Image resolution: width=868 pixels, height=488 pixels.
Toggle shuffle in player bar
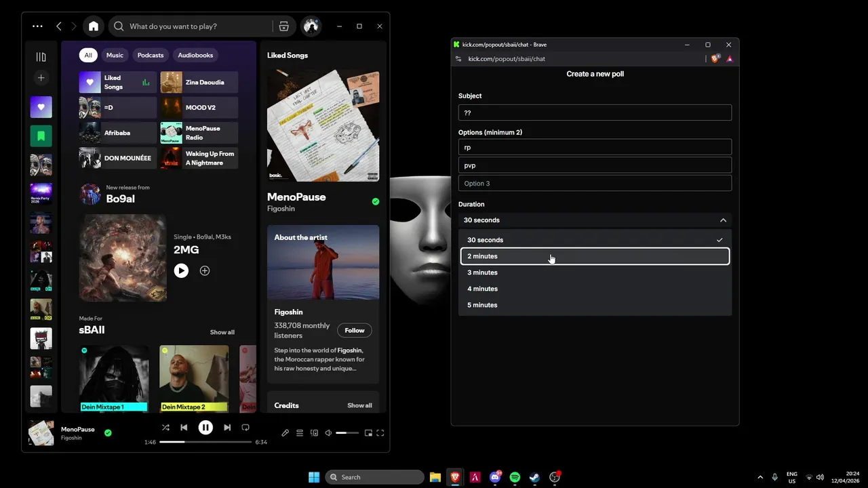point(165,428)
